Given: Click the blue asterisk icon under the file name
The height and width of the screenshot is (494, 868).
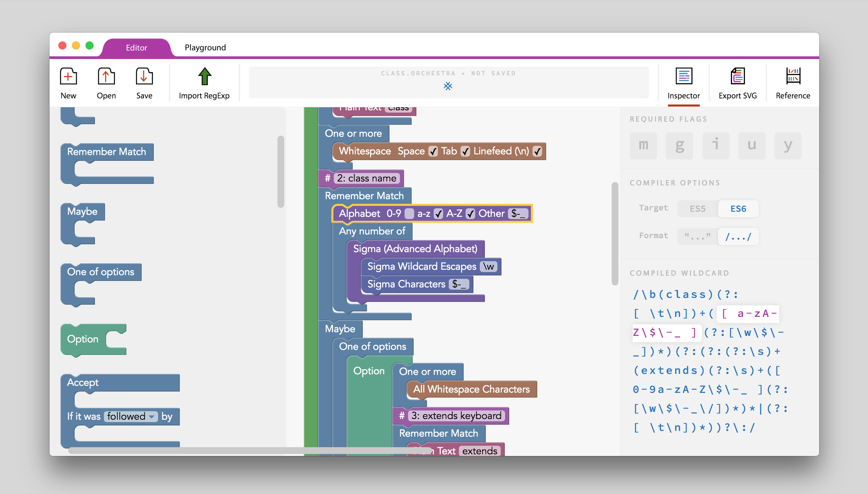Looking at the screenshot, I should coord(448,86).
